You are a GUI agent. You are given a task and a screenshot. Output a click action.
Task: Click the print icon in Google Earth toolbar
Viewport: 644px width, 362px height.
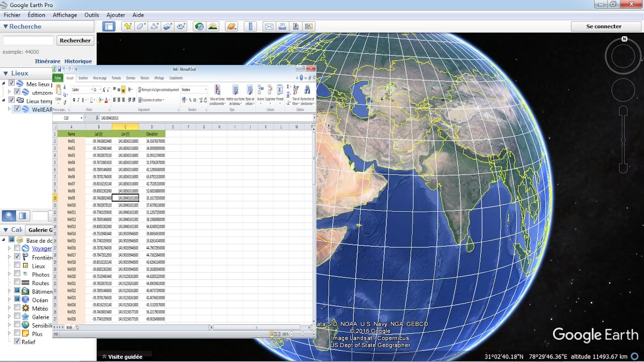(282, 27)
